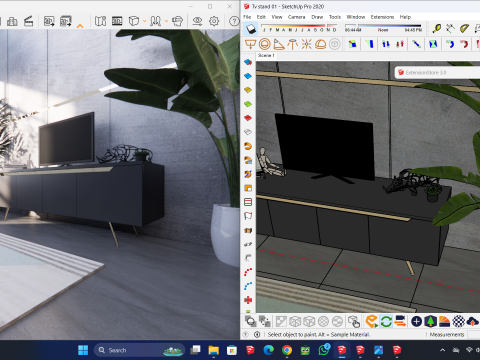Open Microsoft Edge from the taskbar
This screenshot has height=360, width=480.
click(x=268, y=350)
